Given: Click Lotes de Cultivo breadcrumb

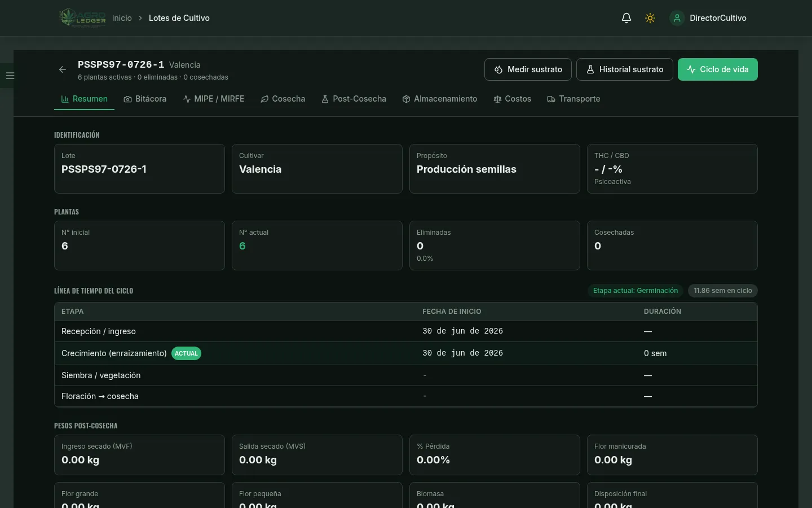Looking at the screenshot, I should (179, 18).
